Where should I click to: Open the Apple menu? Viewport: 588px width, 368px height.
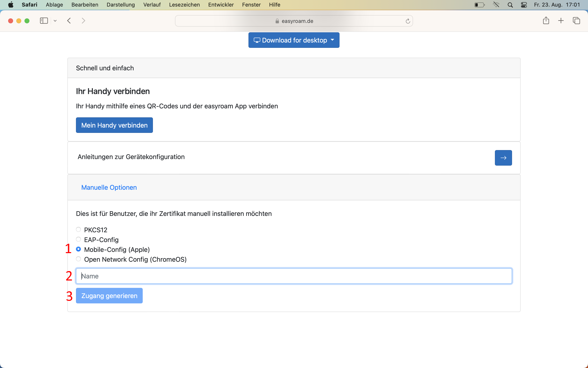click(x=11, y=5)
